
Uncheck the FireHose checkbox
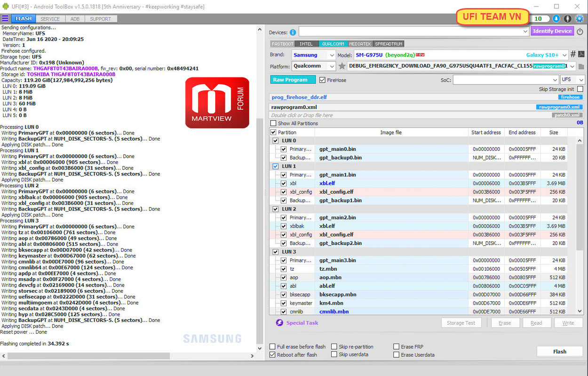tap(322, 80)
